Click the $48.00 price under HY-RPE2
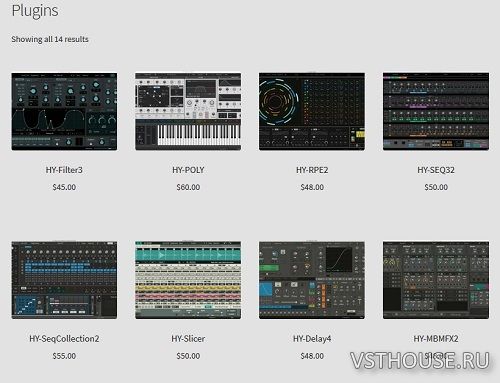The image size is (500, 383). tap(312, 187)
